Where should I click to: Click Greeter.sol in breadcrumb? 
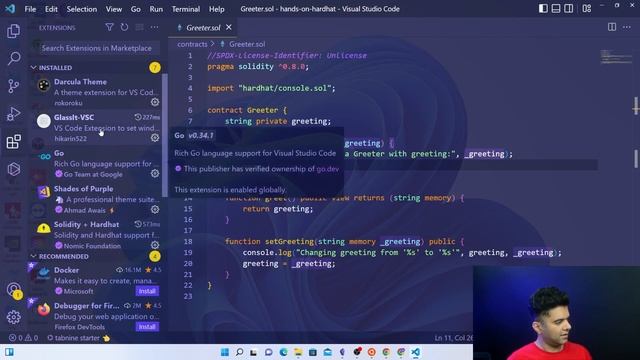[247, 44]
